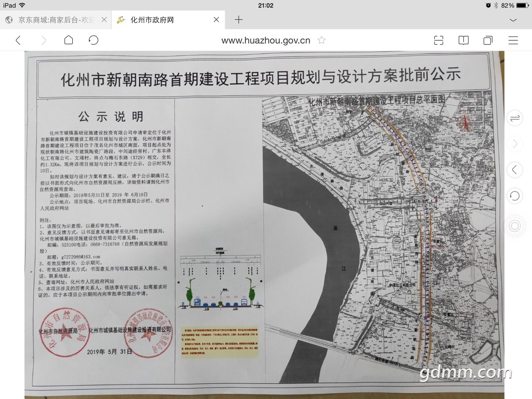532x399 pixels.
Task: Expand the tab bar chevron dropdown
Action: pos(513,20)
